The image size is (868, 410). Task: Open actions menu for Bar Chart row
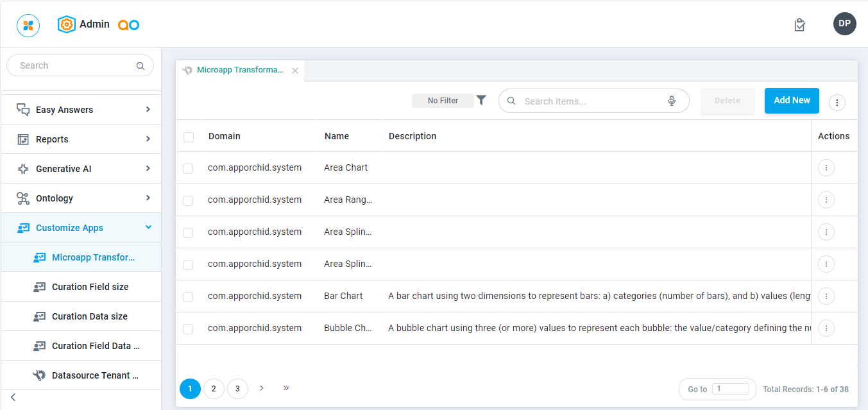(826, 296)
